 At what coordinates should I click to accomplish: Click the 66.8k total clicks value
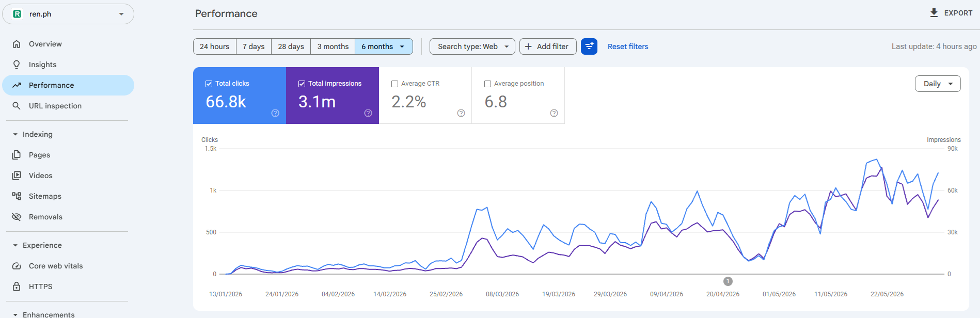pos(226,102)
